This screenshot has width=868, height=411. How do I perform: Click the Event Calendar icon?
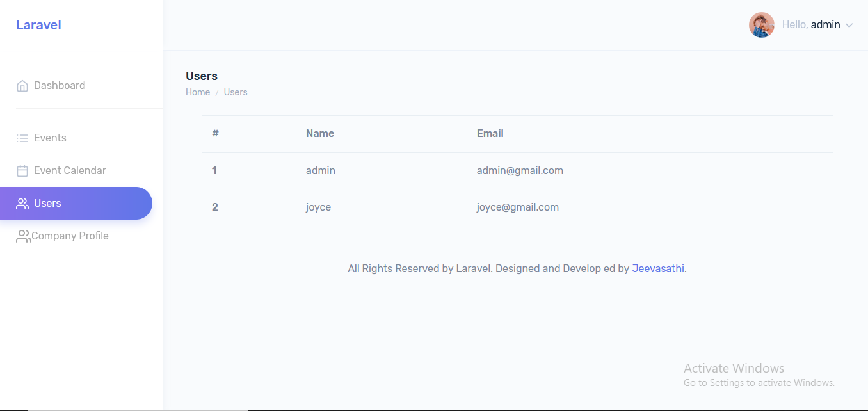(x=22, y=171)
